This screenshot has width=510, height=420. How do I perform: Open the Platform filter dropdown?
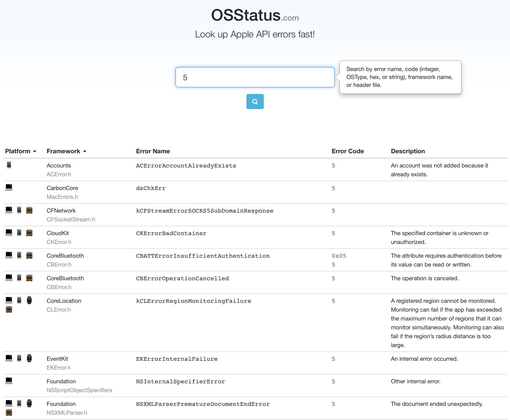pos(21,151)
